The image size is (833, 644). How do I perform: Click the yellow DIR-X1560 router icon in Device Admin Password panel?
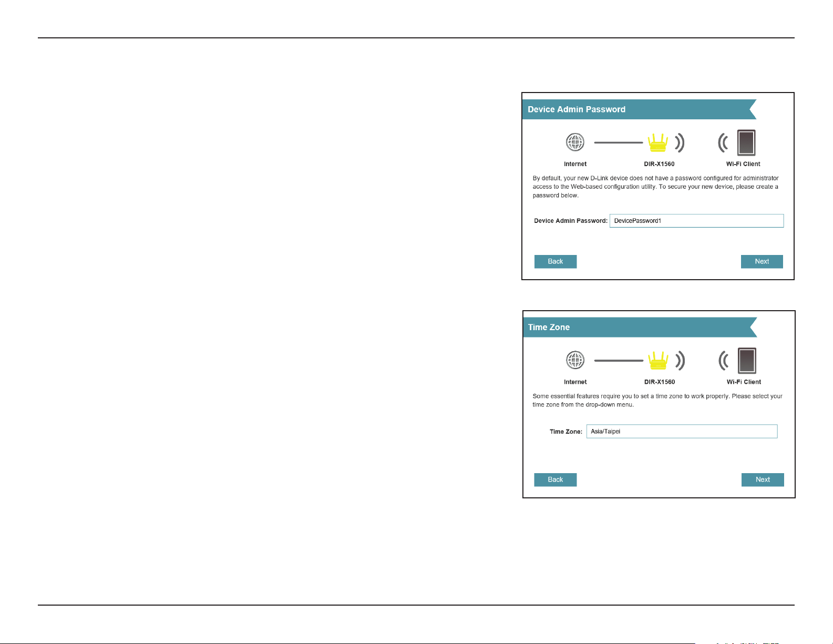[x=657, y=142]
